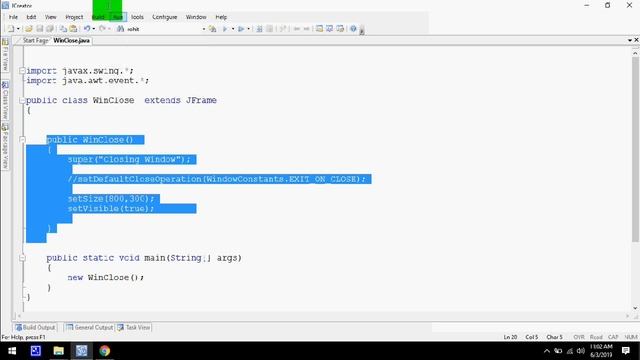Screen dimensions: 640x360
Task: Click the Open file folder icon
Action: 29,29
